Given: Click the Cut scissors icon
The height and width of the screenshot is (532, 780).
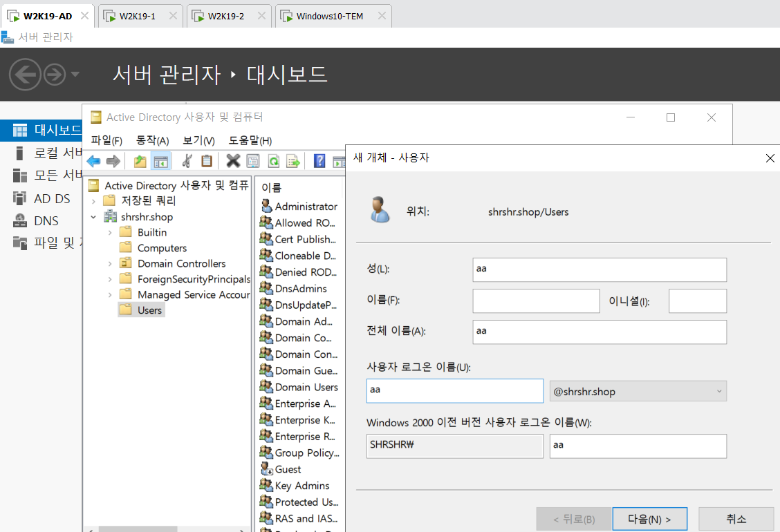Looking at the screenshot, I should pos(187,161).
